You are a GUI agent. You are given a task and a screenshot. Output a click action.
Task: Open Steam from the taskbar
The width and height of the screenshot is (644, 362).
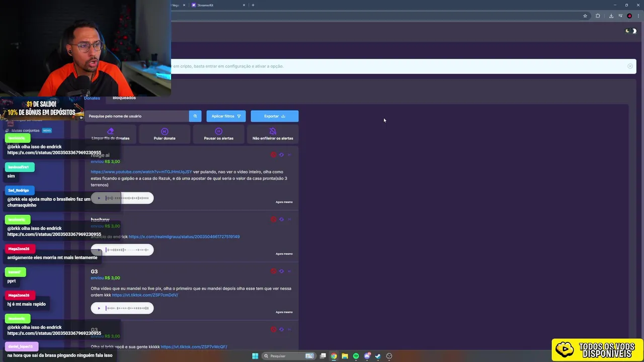[x=378, y=356]
